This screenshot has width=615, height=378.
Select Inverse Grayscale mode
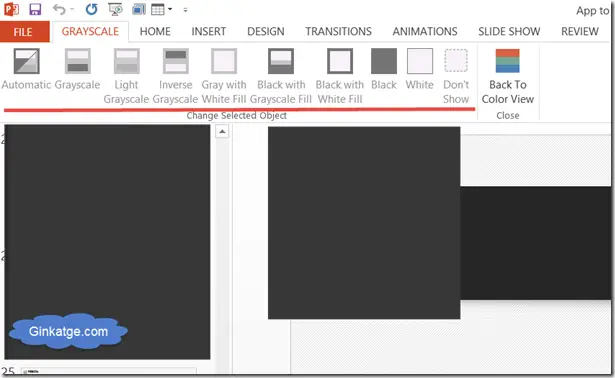pyautogui.click(x=175, y=76)
